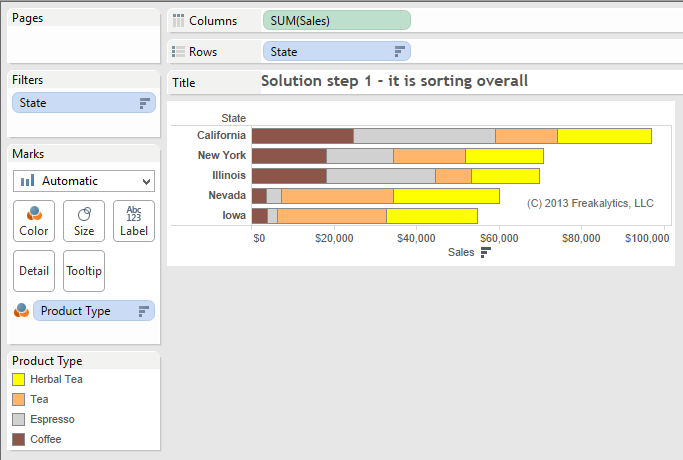Click Illinois's Espresso gray bar segment
Screen dimensions: 683x460
point(381,176)
